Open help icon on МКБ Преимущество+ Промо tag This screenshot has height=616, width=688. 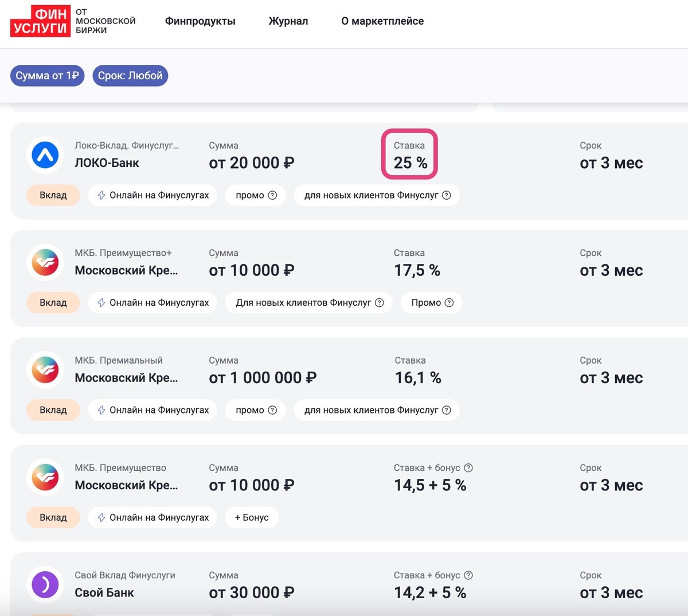449,302
